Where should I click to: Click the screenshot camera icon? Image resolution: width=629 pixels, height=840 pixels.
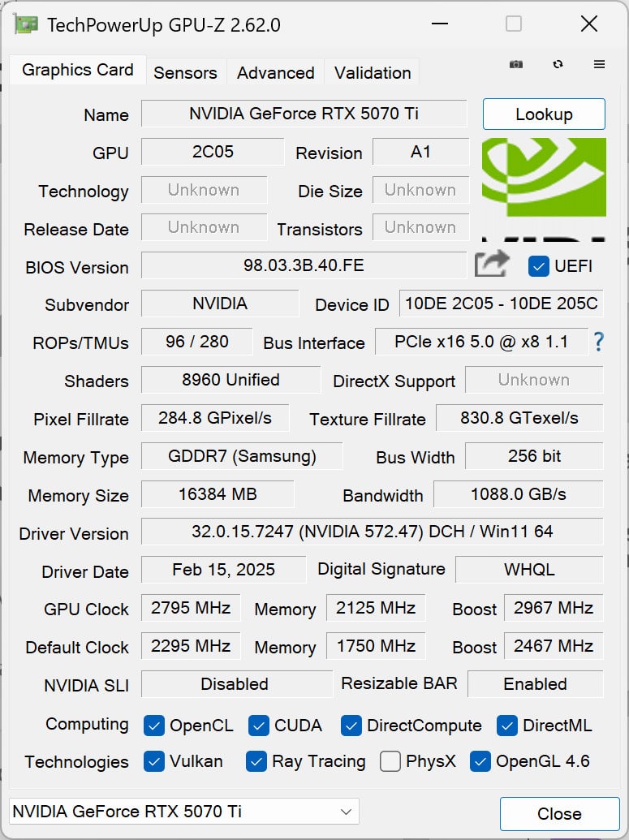515,64
